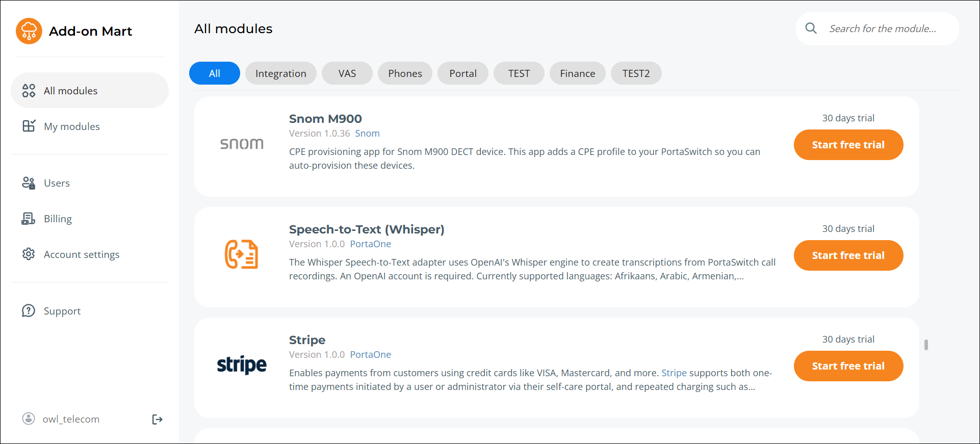This screenshot has height=444, width=980.
Task: Click Snom M900 "Version 1.0.36" text
Action: [x=320, y=134]
